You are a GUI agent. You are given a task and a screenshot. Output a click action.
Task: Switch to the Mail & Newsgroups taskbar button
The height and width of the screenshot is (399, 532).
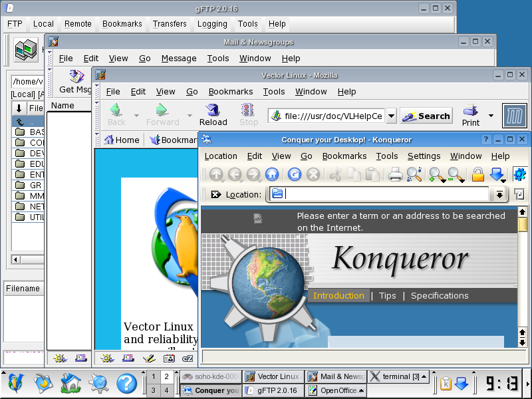point(336,376)
